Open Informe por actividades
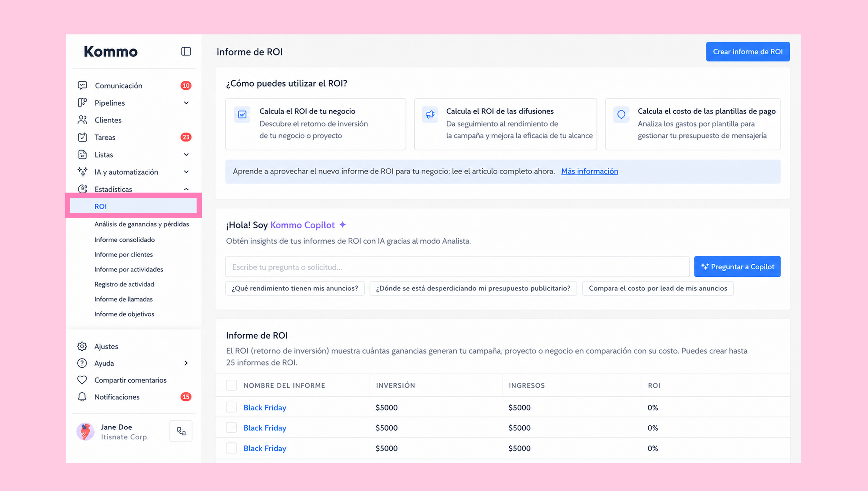 tap(129, 269)
